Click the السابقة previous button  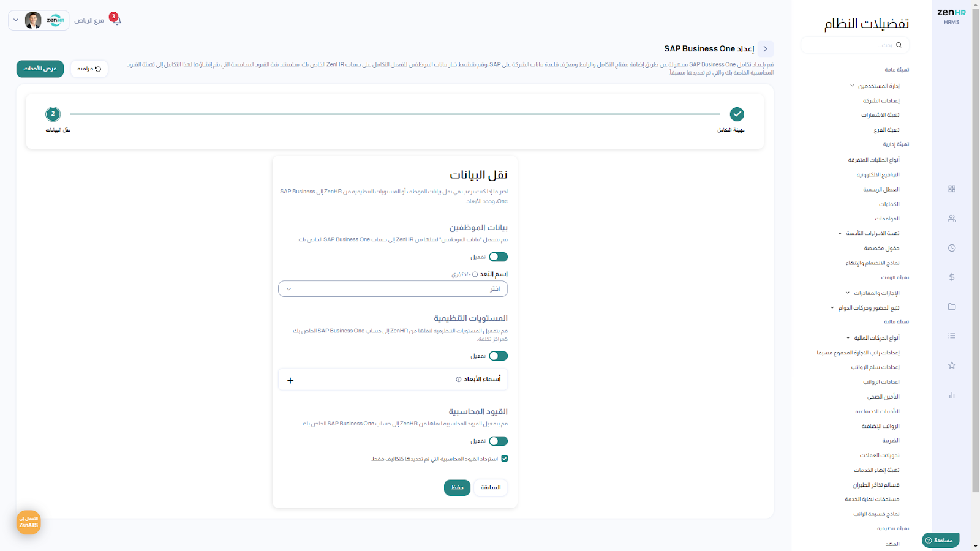click(x=491, y=488)
